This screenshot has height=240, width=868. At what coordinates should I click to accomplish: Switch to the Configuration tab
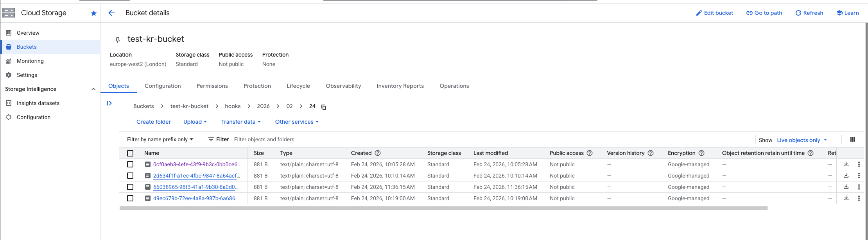pos(163,86)
